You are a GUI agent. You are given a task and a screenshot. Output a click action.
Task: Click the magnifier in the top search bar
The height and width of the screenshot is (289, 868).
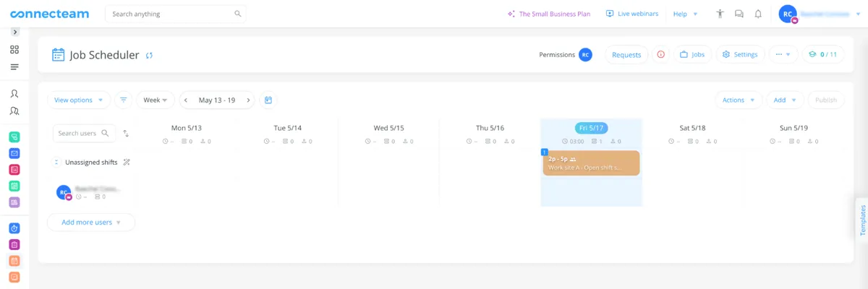point(238,14)
